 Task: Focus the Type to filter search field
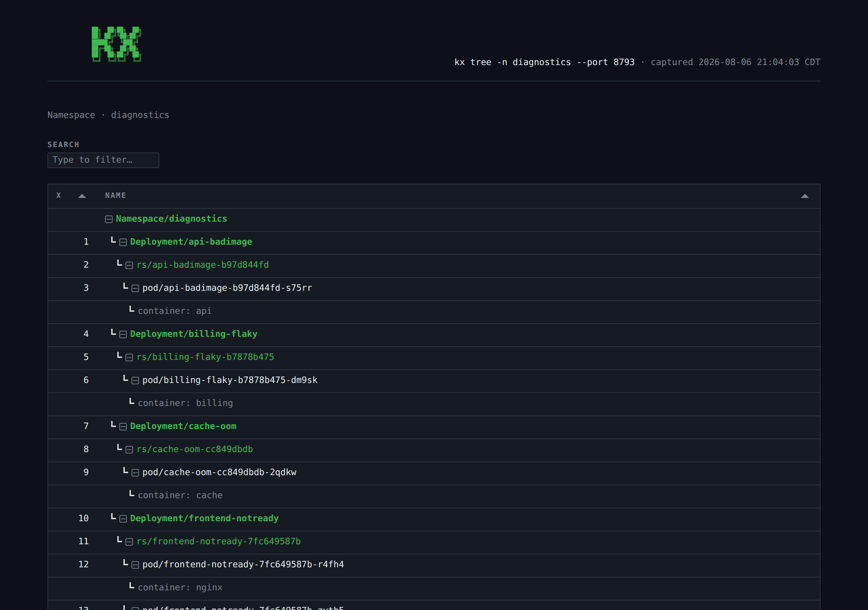point(103,160)
